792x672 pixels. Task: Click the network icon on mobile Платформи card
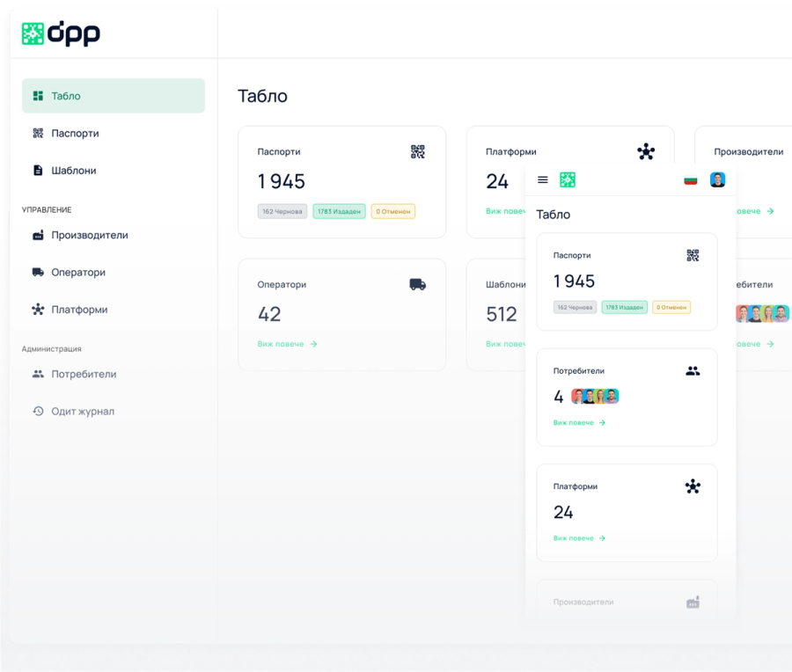(693, 486)
